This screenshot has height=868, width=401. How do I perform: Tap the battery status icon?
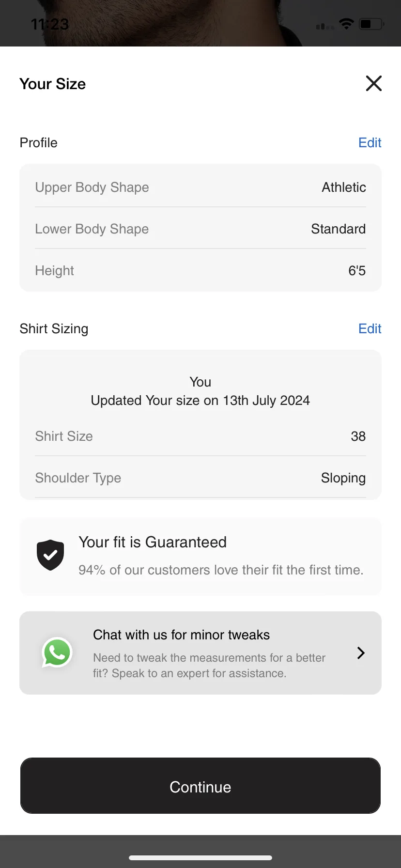[372, 24]
